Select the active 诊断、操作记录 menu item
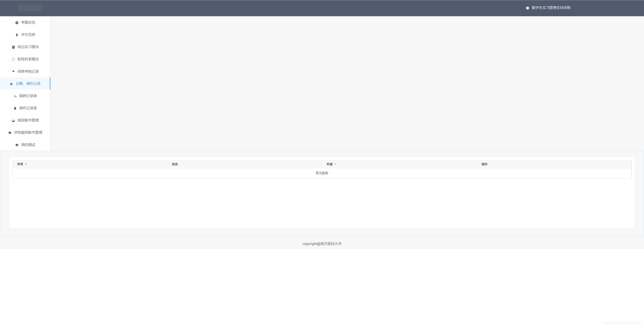The height and width of the screenshot is (326, 644). (x=25, y=84)
